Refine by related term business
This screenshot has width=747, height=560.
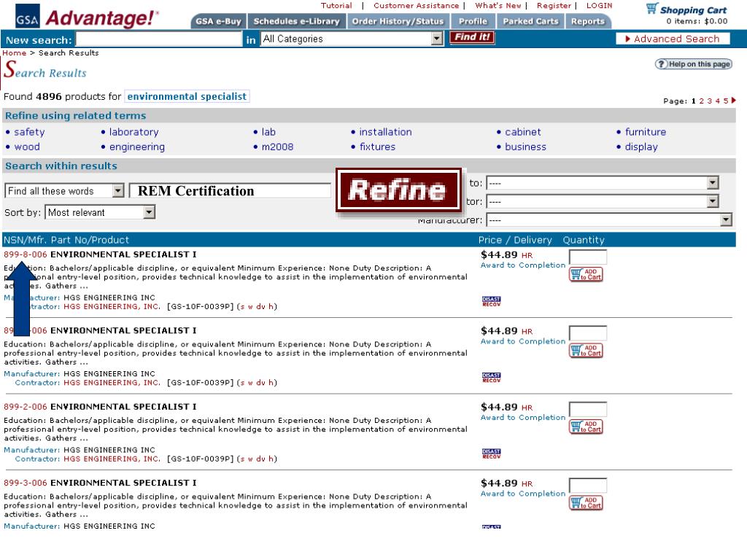point(525,147)
